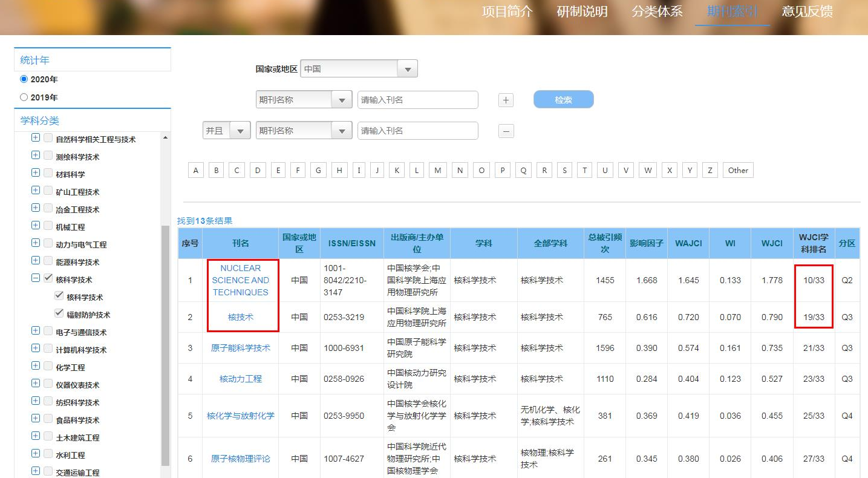This screenshot has width=868, height=478.
Task: Filter journals by letter A
Action: pos(195,171)
